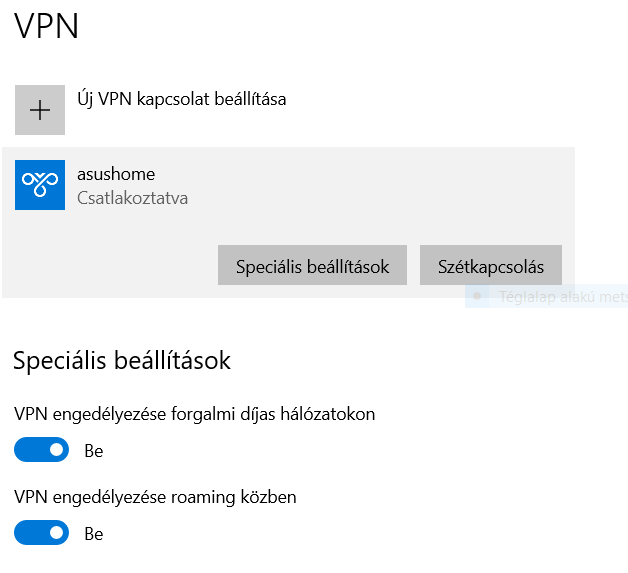Click the small dot icon beside tooltip
The image size is (628, 573).
478,297
